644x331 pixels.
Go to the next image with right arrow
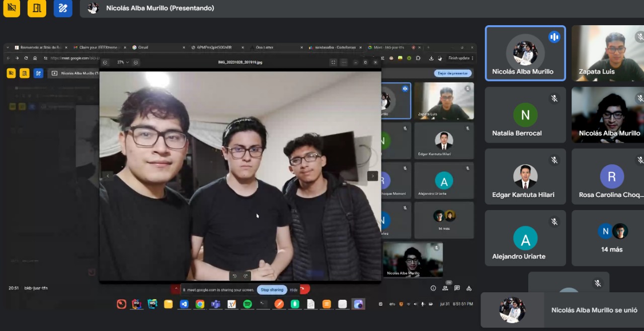pyautogui.click(x=372, y=176)
